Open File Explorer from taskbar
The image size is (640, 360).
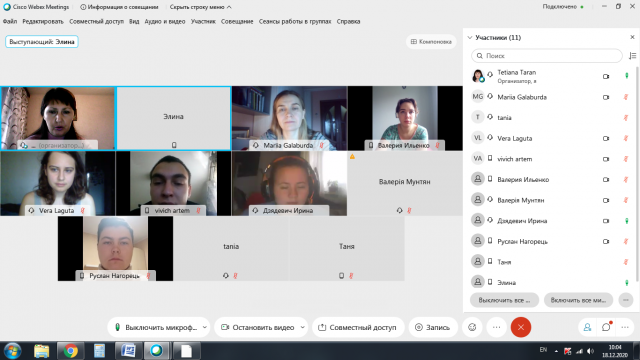(42, 351)
